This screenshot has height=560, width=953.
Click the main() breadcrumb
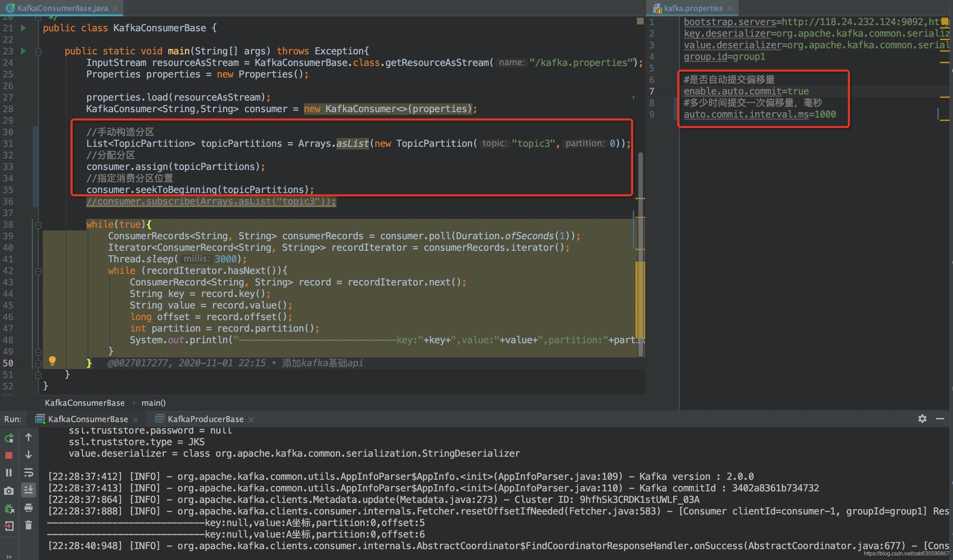(x=154, y=403)
